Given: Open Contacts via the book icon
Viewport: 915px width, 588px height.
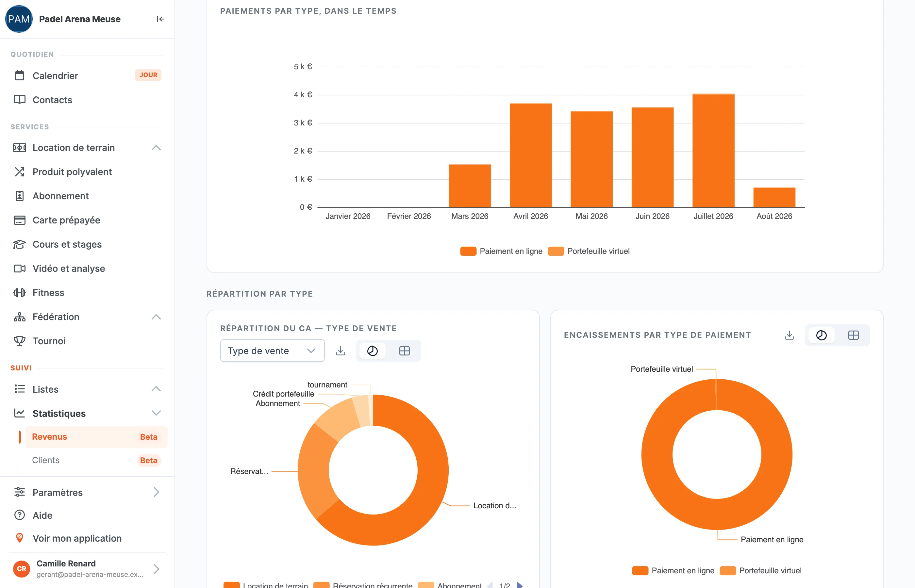Looking at the screenshot, I should 20,100.
